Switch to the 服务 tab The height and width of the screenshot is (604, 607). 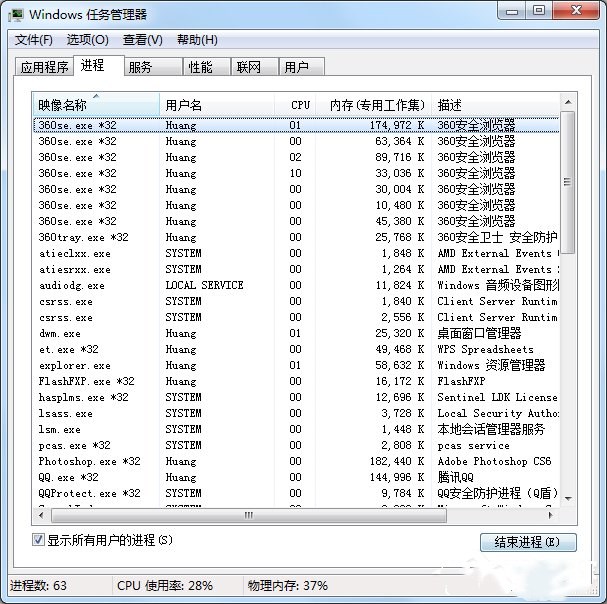(153, 67)
